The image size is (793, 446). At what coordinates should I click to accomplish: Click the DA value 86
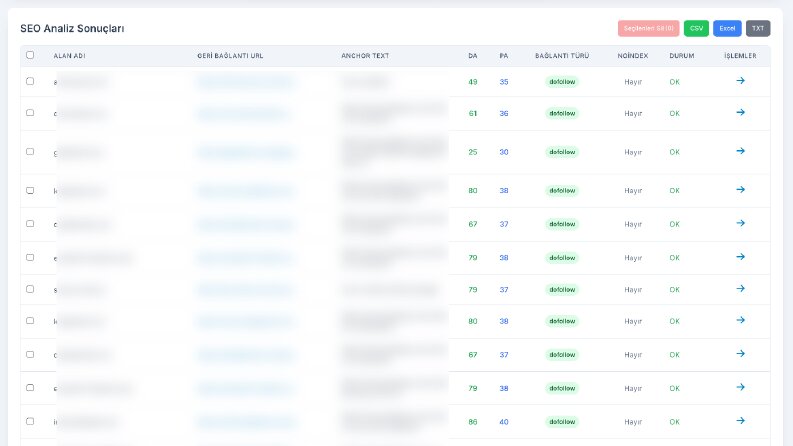473,422
